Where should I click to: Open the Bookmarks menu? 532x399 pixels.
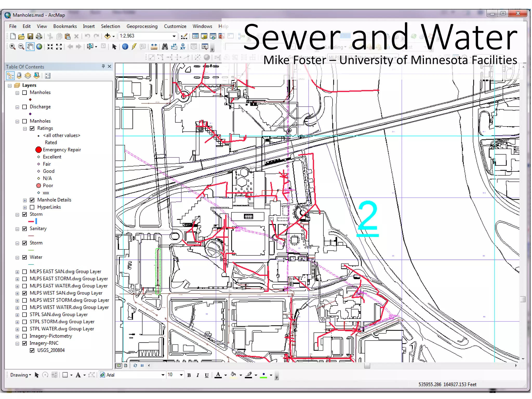(x=65, y=26)
